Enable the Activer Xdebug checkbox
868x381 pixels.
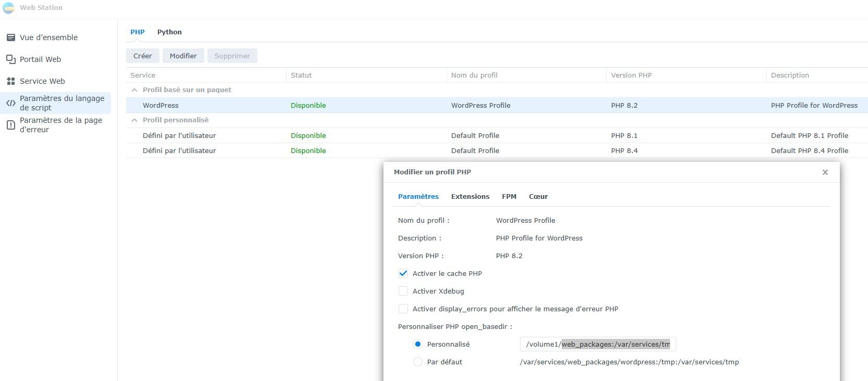point(403,291)
